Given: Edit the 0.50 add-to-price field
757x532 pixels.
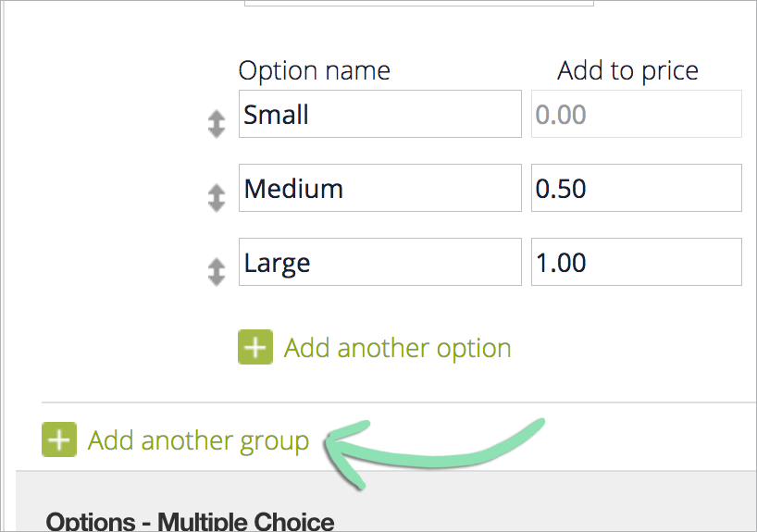Looking at the screenshot, I should [637, 188].
